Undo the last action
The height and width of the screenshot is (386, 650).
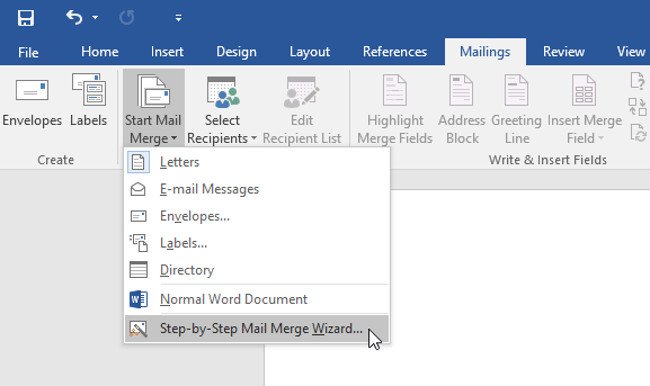click(74, 17)
